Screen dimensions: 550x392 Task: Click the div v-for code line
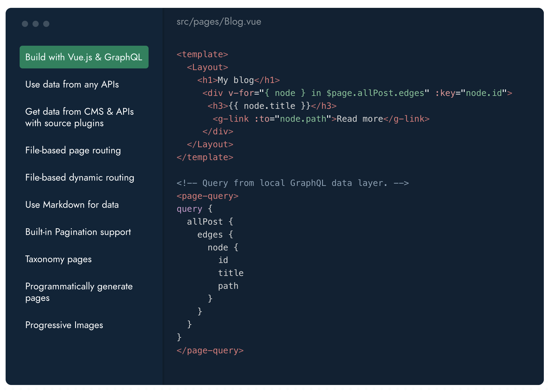pos(357,93)
